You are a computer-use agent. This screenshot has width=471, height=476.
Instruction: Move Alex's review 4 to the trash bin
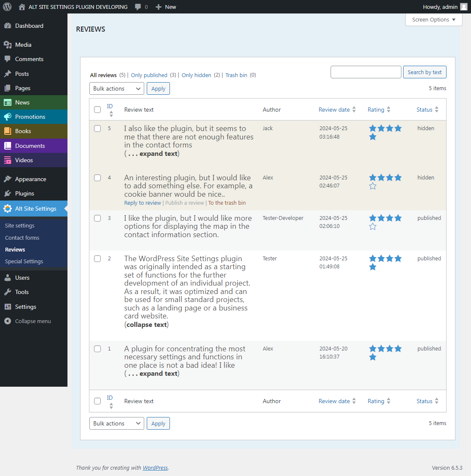[227, 203]
